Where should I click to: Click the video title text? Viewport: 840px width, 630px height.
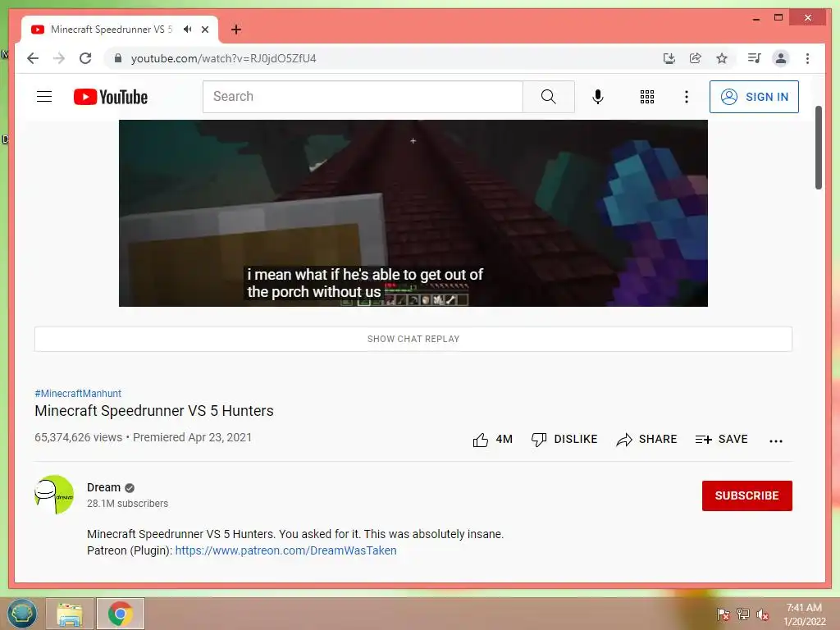[154, 411]
